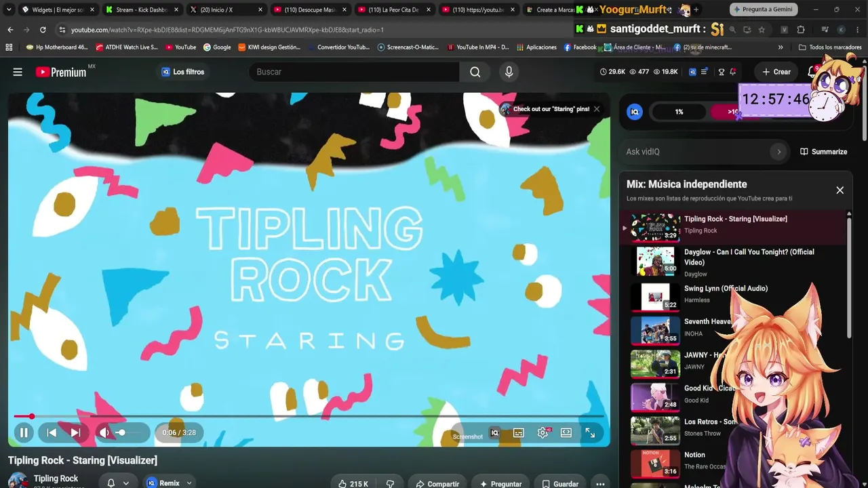Open the Chrome apps grid
This screenshot has height=488, width=868.
tap(9, 47)
